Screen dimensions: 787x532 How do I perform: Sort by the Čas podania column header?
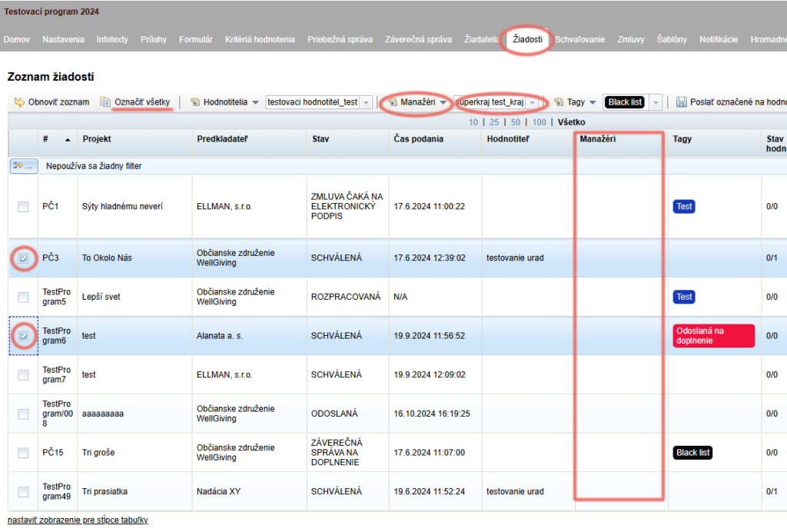pos(418,139)
